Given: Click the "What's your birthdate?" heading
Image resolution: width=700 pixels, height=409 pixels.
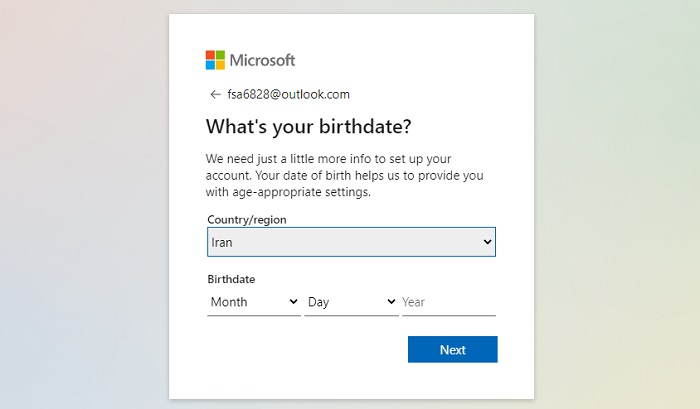Looking at the screenshot, I should tap(308, 127).
